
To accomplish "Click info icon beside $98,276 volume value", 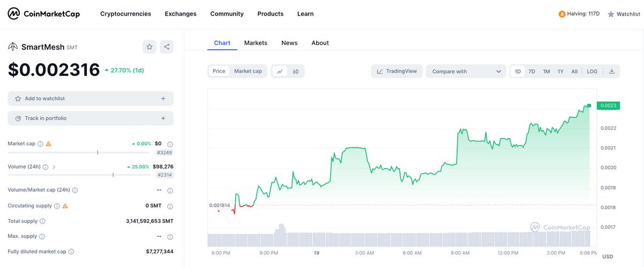I will coord(170,167).
